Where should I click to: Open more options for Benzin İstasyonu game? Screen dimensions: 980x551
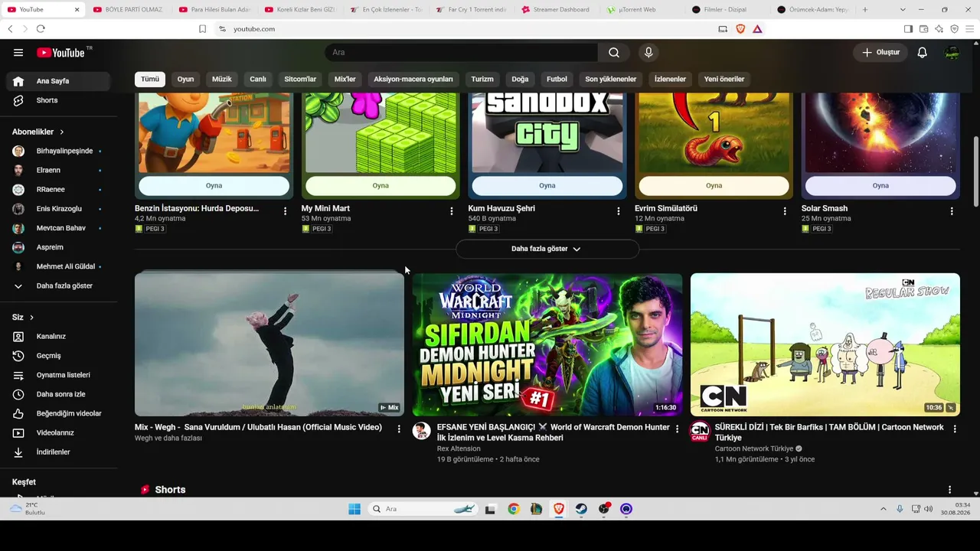coord(285,211)
